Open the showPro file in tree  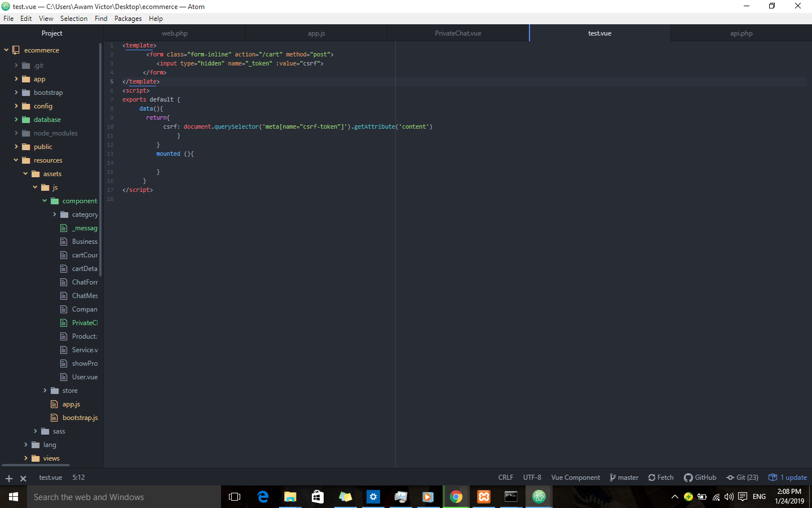(x=85, y=364)
